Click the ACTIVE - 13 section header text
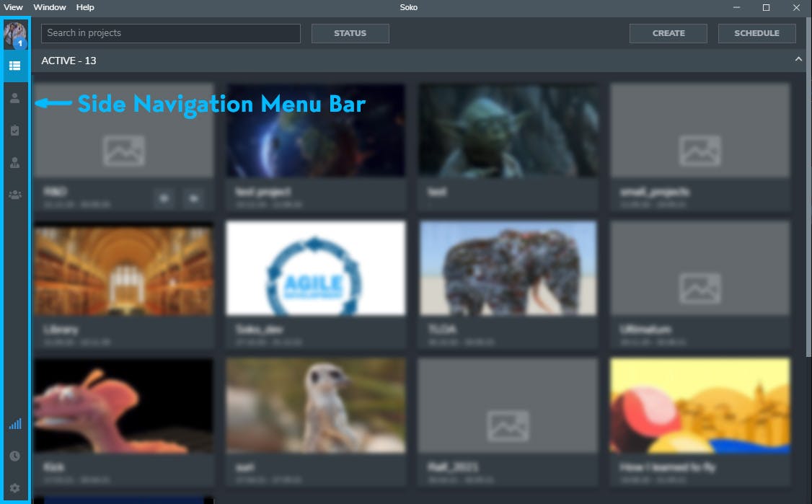This screenshot has width=812, height=504. (x=69, y=61)
